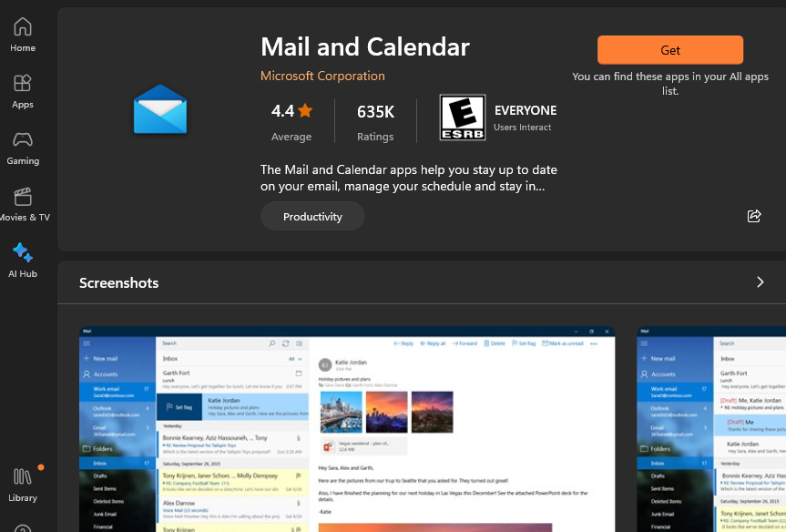This screenshot has height=532, width=786.
Task: Open the Productivity category tag
Action: click(x=312, y=216)
